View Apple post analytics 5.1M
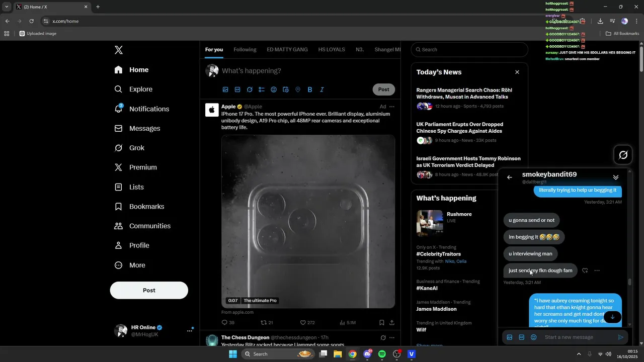Viewport: 644px width, 362px height. pos(348,323)
